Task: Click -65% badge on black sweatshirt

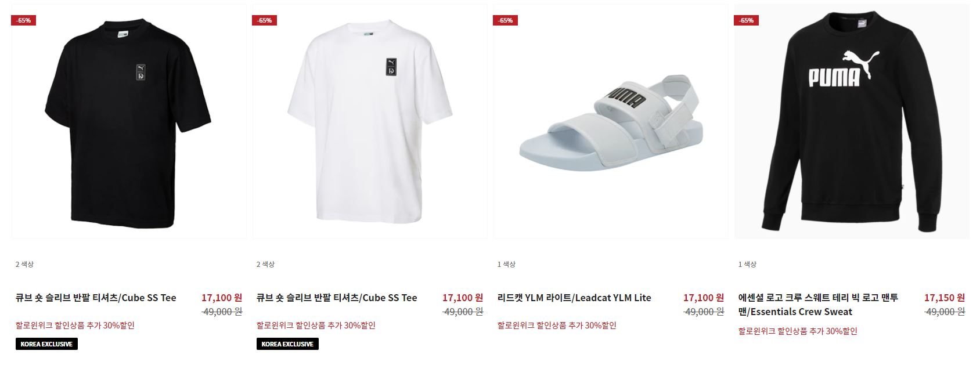Action: (747, 20)
